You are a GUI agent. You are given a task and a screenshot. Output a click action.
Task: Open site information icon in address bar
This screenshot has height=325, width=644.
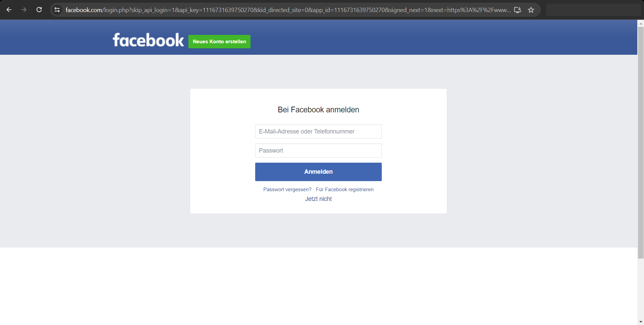[57, 10]
